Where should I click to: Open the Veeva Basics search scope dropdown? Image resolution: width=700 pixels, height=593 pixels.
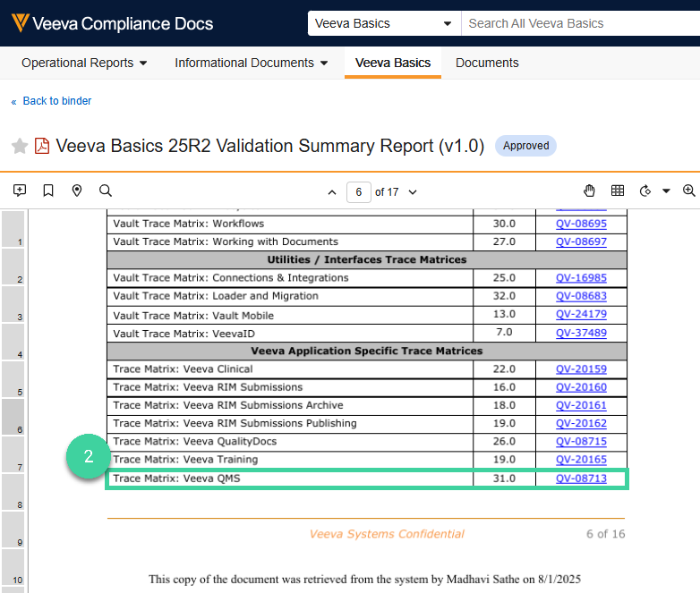(x=384, y=23)
